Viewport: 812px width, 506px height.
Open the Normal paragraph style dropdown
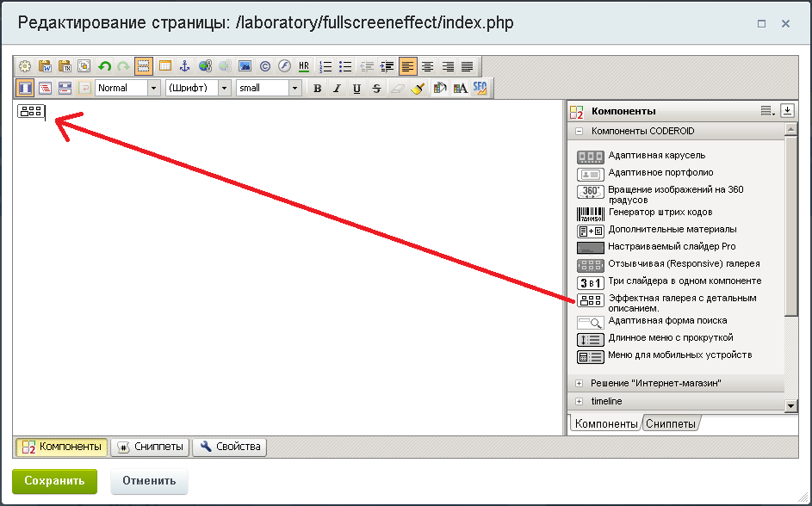click(128, 88)
